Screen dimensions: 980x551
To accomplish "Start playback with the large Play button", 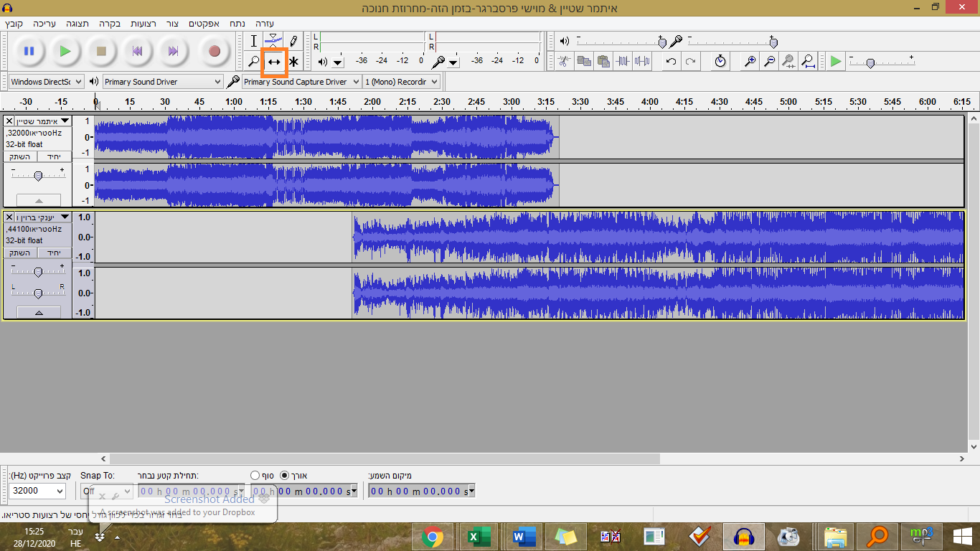I will pos(65,51).
